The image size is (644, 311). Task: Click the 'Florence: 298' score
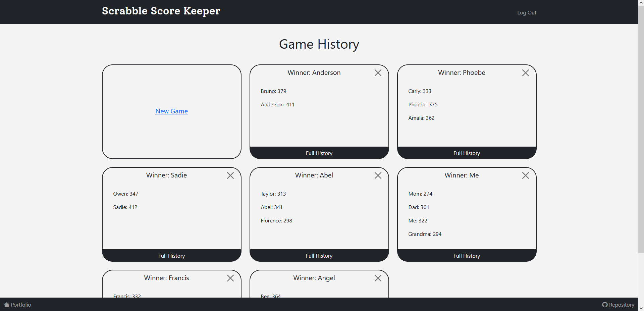[276, 220]
